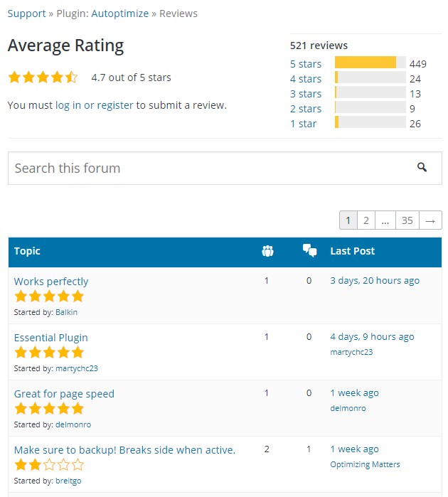This screenshot has width=448, height=497.
Task: Click the 5 stars rating bar
Action: tap(370, 63)
